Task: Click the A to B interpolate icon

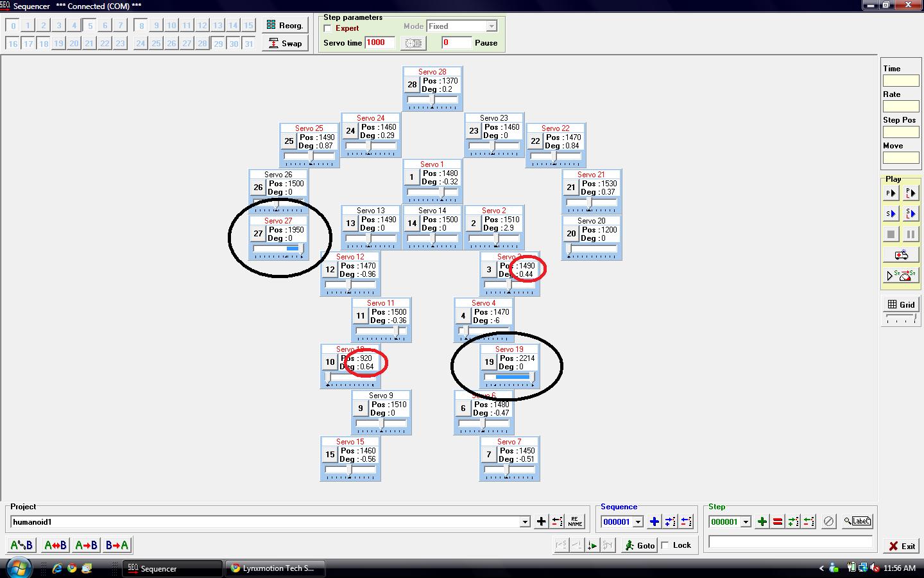Action: [x=22, y=545]
